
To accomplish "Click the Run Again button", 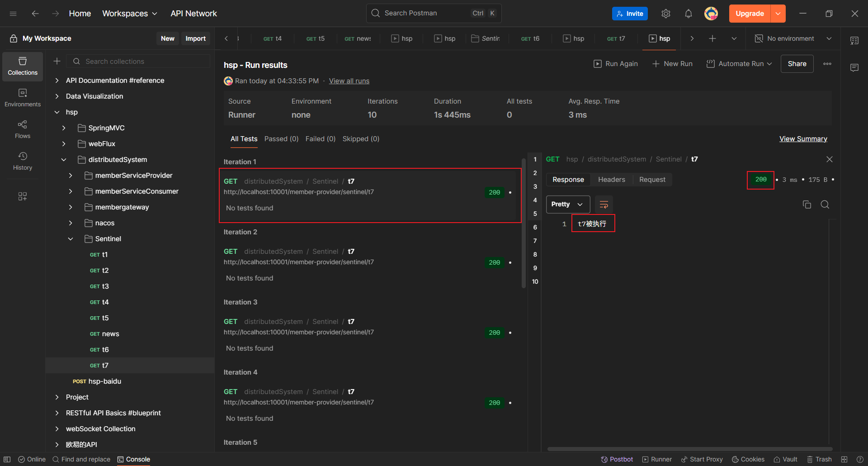I will [616, 64].
